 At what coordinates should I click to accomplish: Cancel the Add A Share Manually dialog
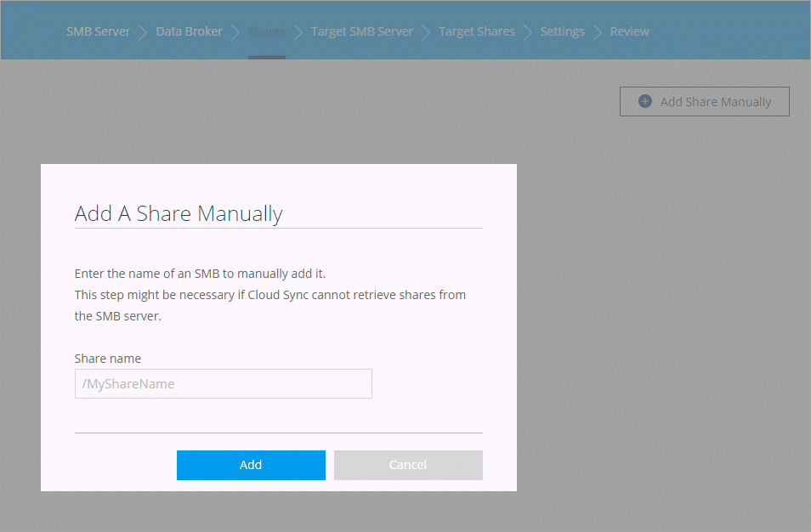click(x=408, y=465)
